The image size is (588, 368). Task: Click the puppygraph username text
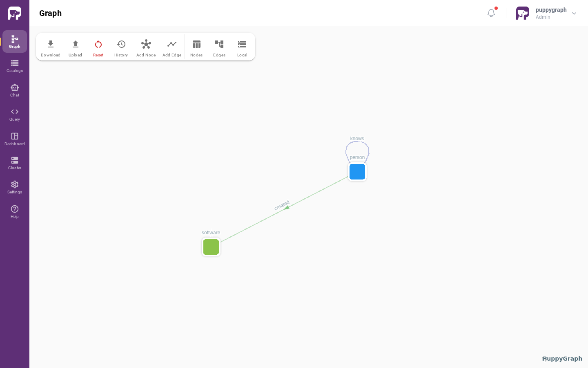pos(551,10)
